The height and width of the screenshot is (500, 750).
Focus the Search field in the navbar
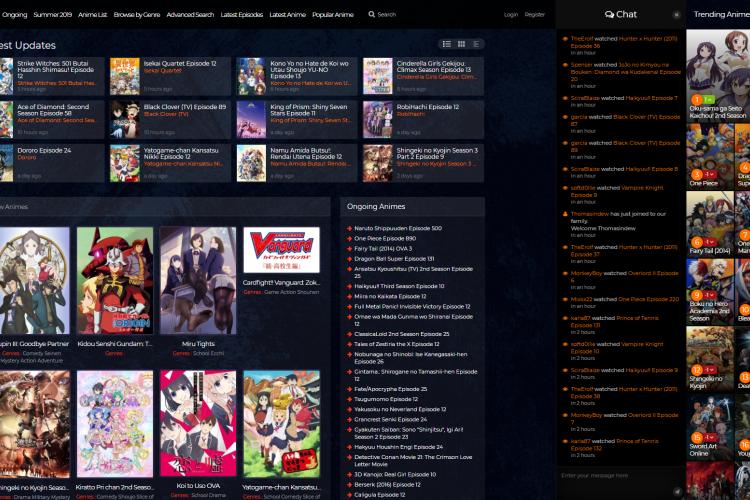tap(386, 14)
